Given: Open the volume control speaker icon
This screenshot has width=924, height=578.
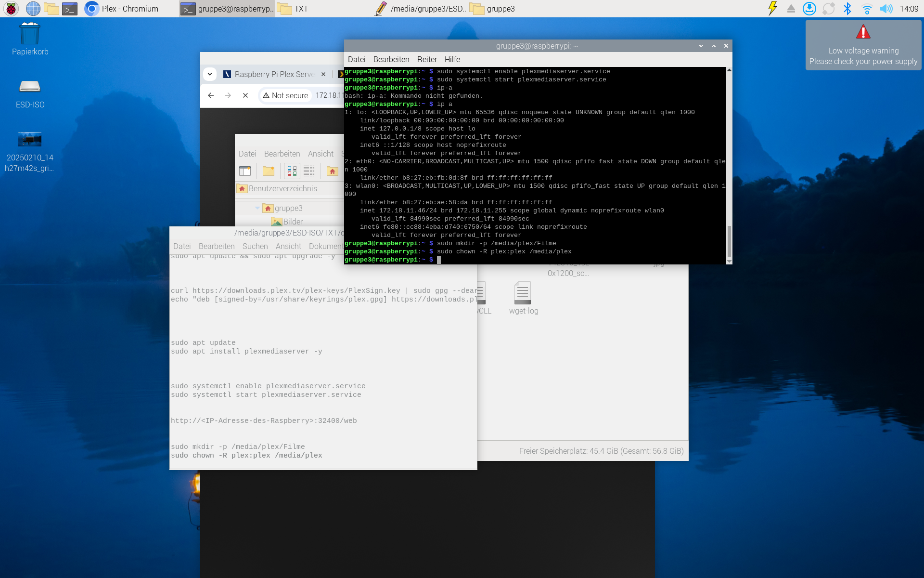Looking at the screenshot, I should (886, 9).
